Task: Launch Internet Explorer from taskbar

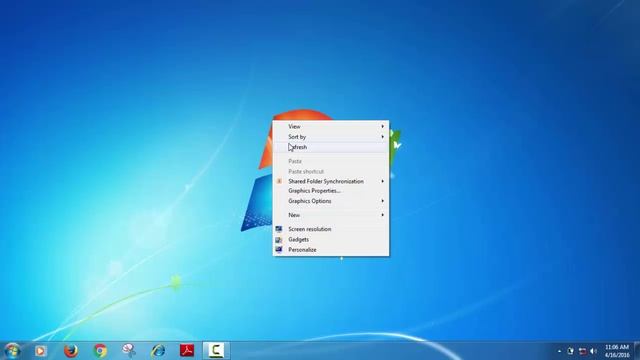Action: coord(158,351)
